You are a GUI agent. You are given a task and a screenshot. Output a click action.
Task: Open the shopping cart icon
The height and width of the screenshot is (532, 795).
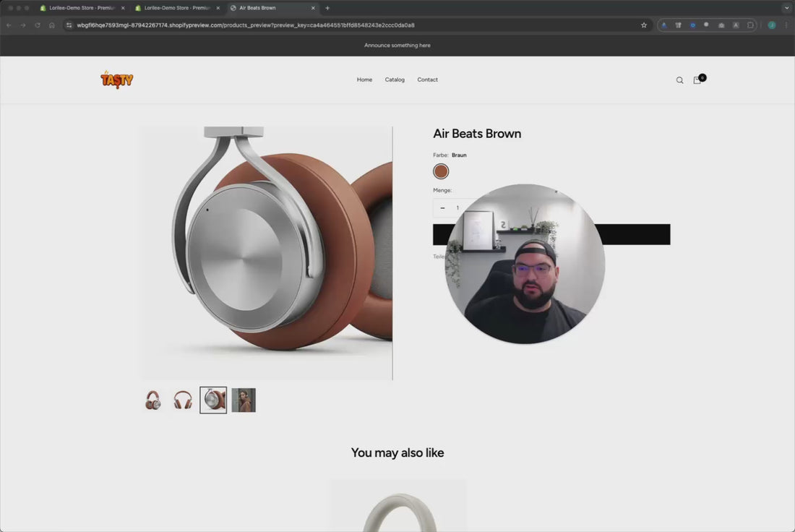coord(697,80)
